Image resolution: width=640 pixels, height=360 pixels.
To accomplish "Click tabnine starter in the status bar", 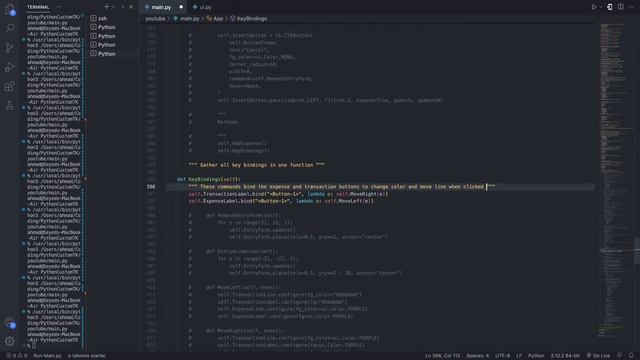I will pyautogui.click(x=87, y=356).
